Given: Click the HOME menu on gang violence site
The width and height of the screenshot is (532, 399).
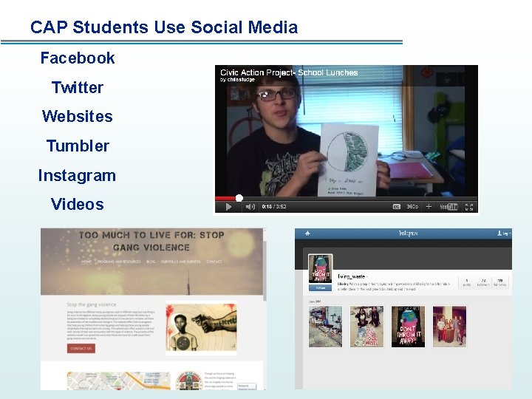Looking at the screenshot, I should (x=86, y=262).
